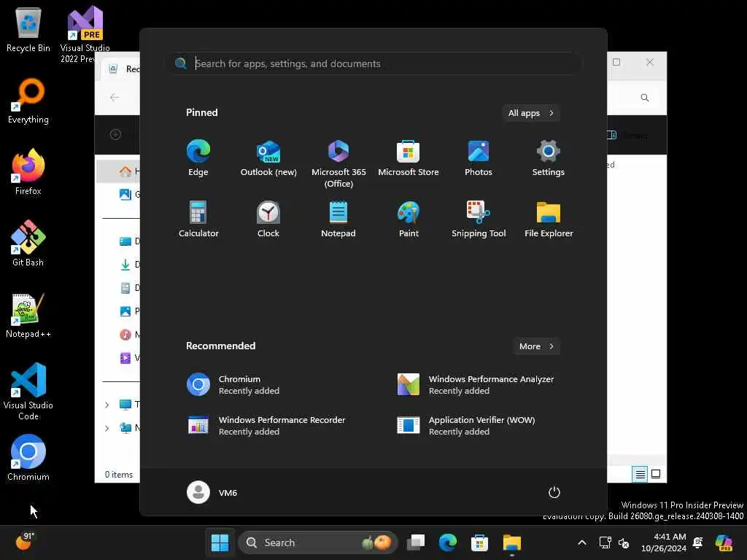This screenshot has width=747, height=560.
Task: Select Visual Studio 2022 Preview desktop icon
Action: [85, 34]
